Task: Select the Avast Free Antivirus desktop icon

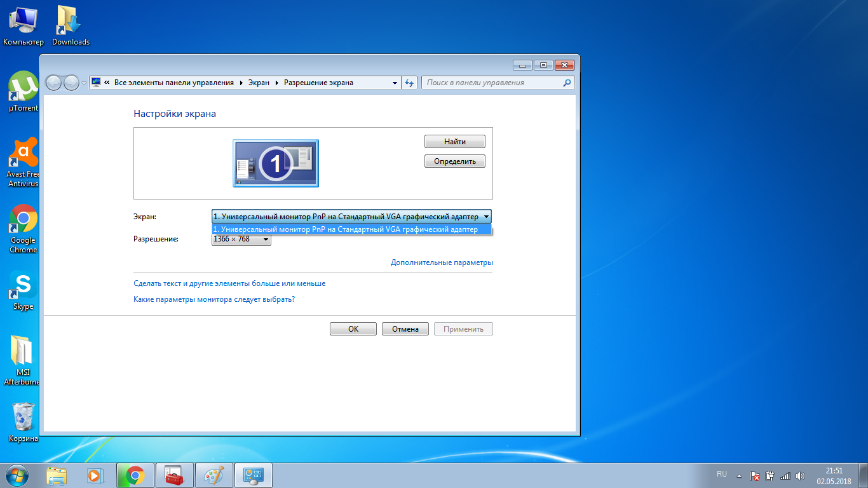Action: point(23,162)
